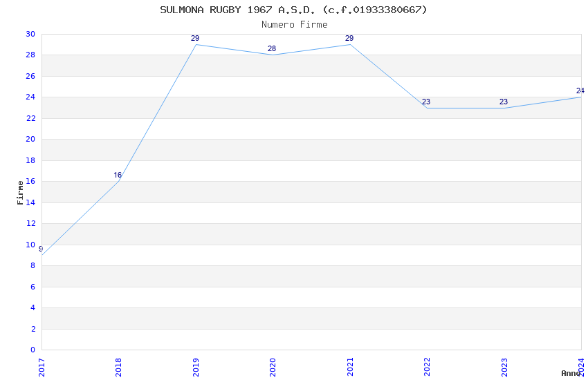Click the y-axis tick value 24
Image resolution: width=588 pixels, height=380 pixels.
point(30,97)
